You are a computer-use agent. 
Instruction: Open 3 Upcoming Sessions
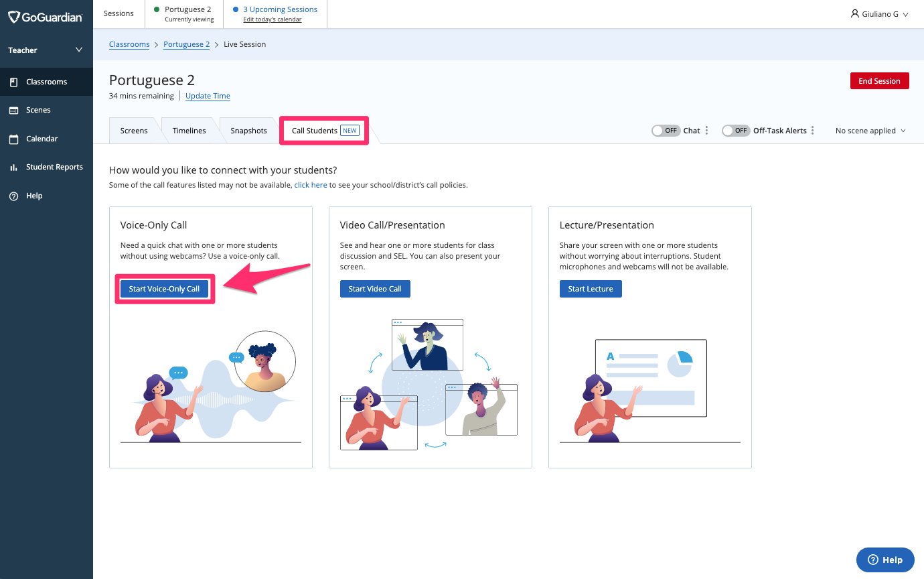(x=280, y=9)
